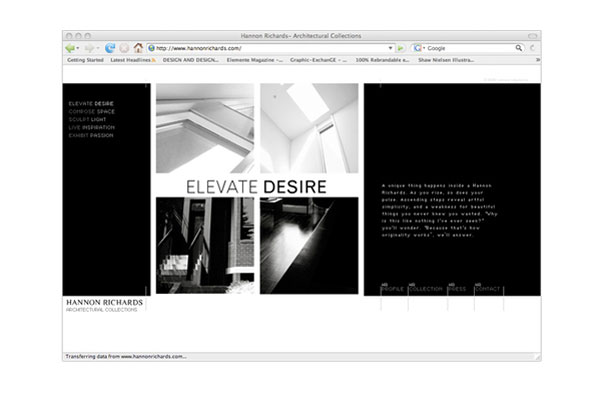Show more bookmarks with the overflow chevron
The image size is (600, 395).
538,60
